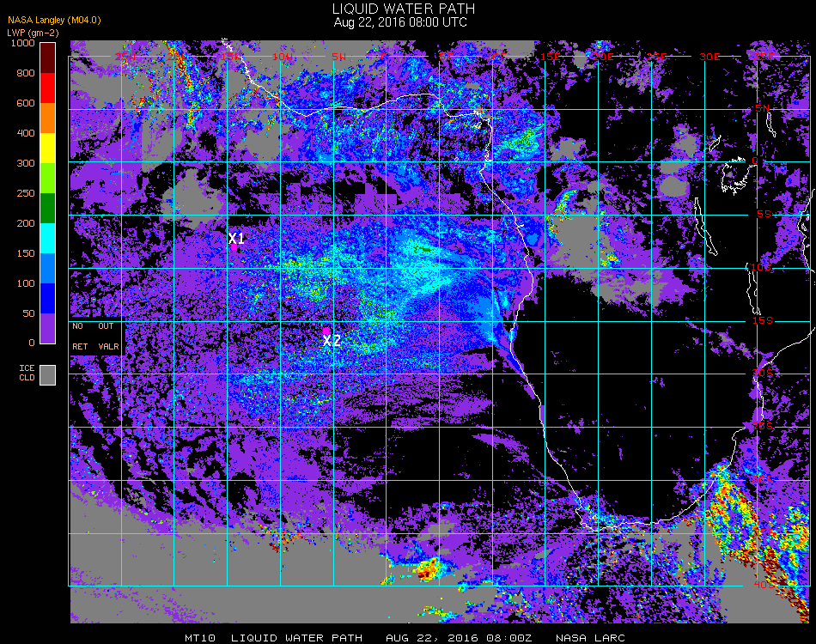Image resolution: width=816 pixels, height=644 pixels.
Task: Select the red 600-800 legend swatch
Action: point(48,88)
